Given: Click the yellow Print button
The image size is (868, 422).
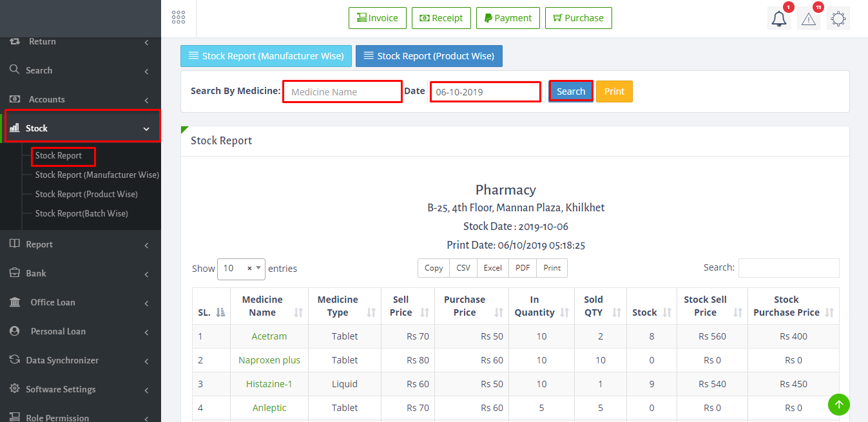Looking at the screenshot, I should coord(614,91).
